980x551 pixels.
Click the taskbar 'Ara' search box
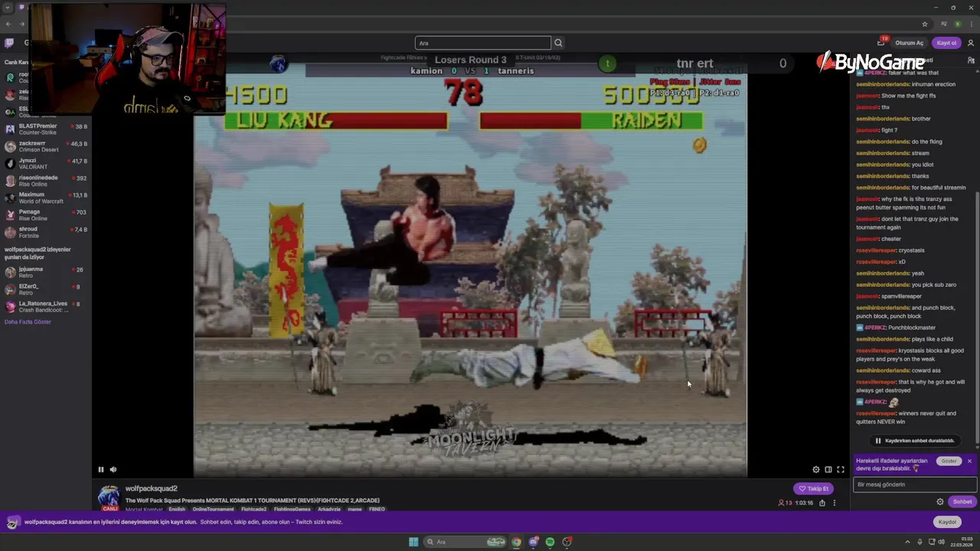[x=465, y=542]
